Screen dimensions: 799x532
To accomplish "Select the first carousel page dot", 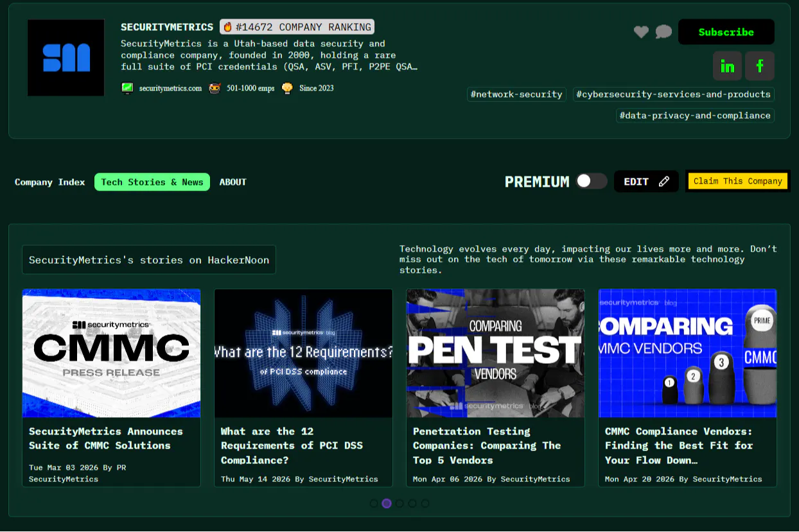I will tap(374, 503).
